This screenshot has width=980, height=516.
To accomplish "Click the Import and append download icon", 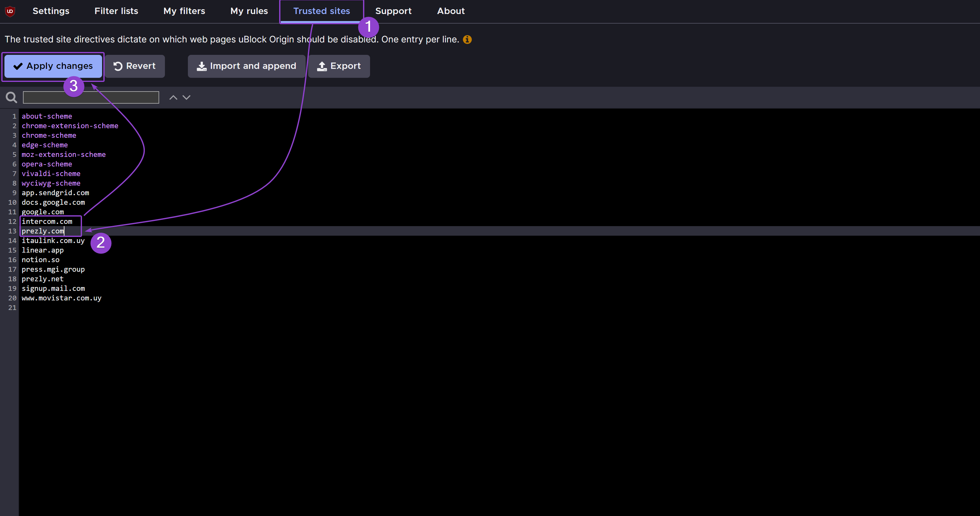I will (x=201, y=65).
